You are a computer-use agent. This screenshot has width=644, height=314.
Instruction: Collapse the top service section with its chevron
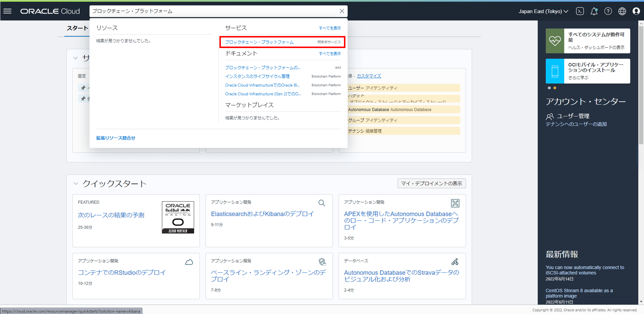click(76, 58)
